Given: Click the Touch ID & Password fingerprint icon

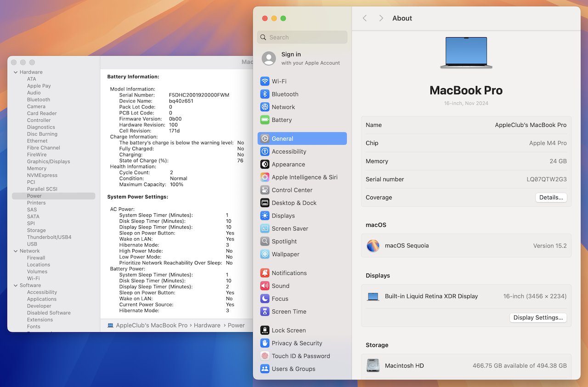Looking at the screenshot, I should (x=265, y=356).
